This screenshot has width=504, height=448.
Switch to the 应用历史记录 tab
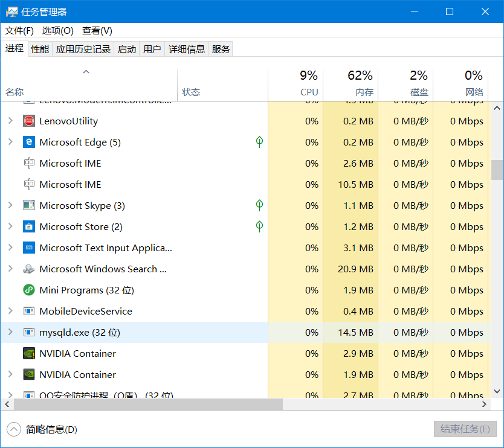tap(83, 49)
